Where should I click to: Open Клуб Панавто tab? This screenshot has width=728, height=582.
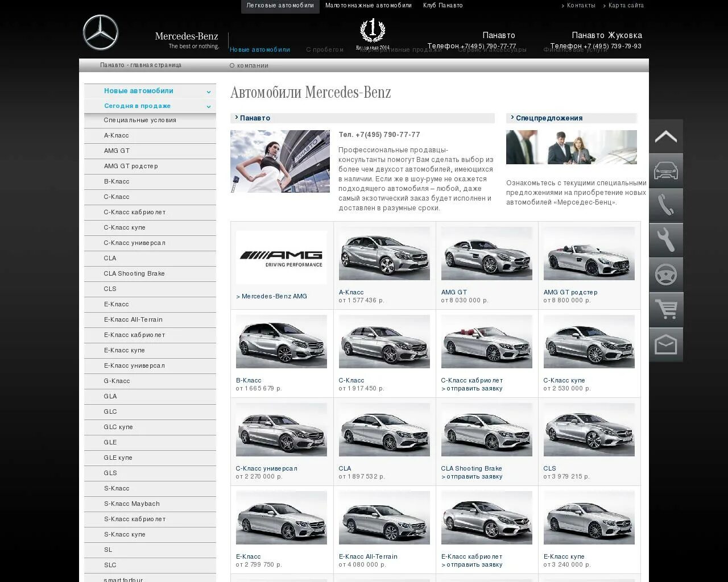point(443,6)
